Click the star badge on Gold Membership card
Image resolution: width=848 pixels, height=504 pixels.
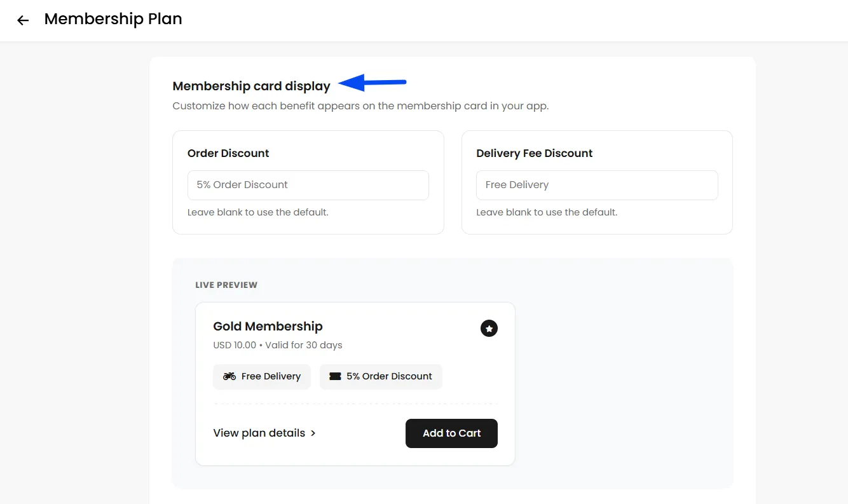[489, 329]
